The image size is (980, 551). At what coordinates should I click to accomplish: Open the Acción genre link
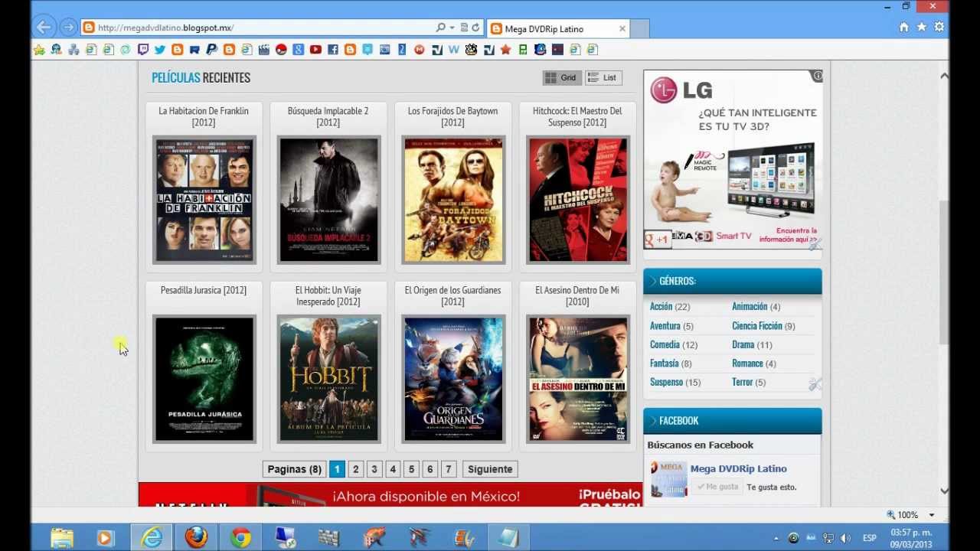click(661, 307)
